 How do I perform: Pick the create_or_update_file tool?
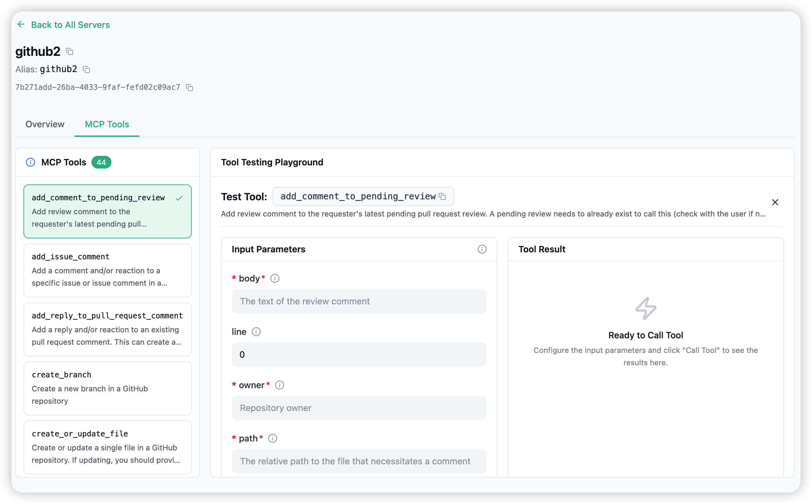coord(108,447)
